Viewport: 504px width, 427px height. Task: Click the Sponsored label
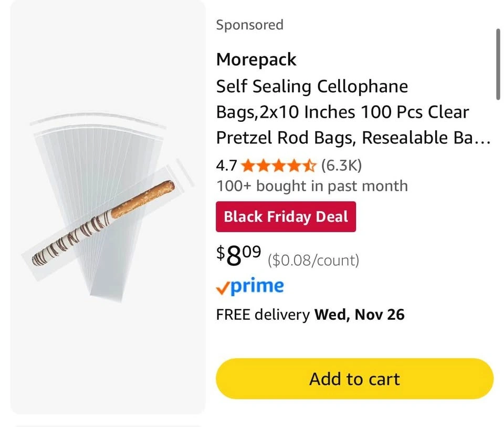(x=249, y=25)
